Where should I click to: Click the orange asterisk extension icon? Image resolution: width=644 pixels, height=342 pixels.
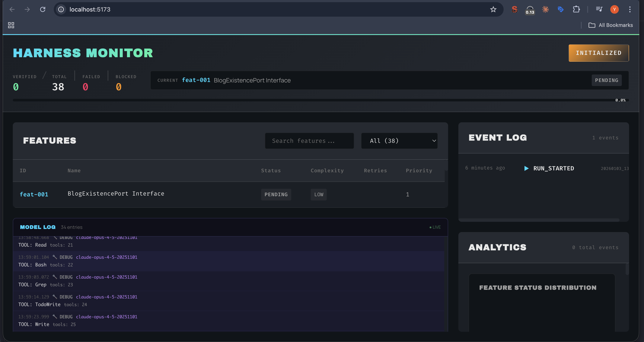coord(545,9)
